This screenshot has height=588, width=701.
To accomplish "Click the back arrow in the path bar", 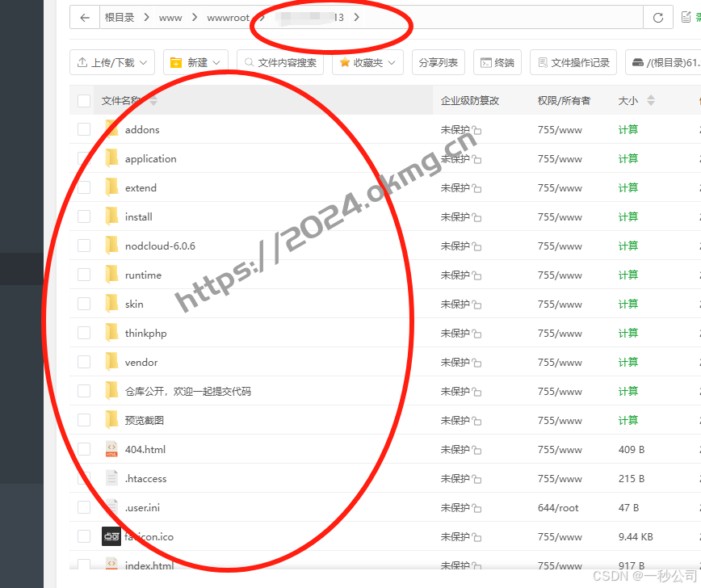I will [85, 17].
